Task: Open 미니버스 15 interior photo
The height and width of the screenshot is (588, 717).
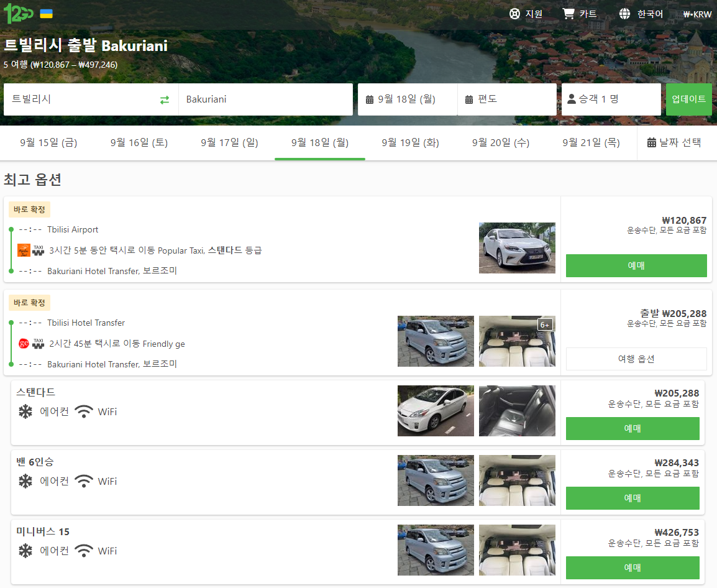Action: [517, 550]
